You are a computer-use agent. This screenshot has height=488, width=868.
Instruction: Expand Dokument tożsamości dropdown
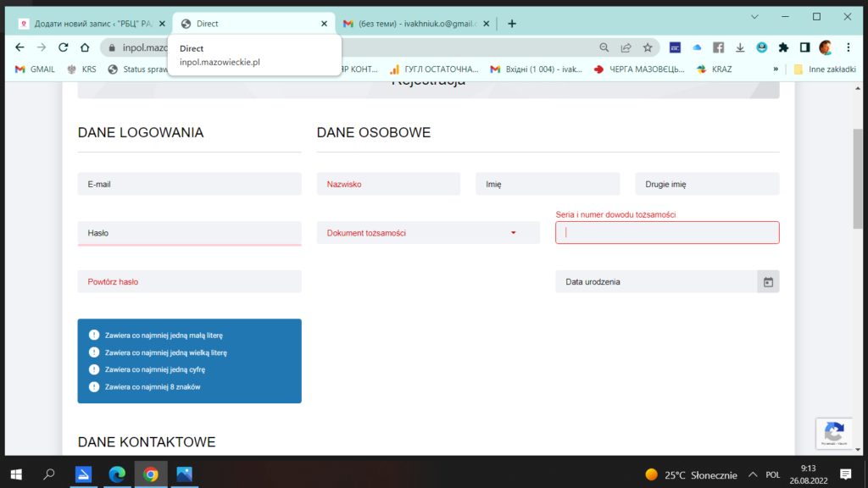tap(428, 233)
